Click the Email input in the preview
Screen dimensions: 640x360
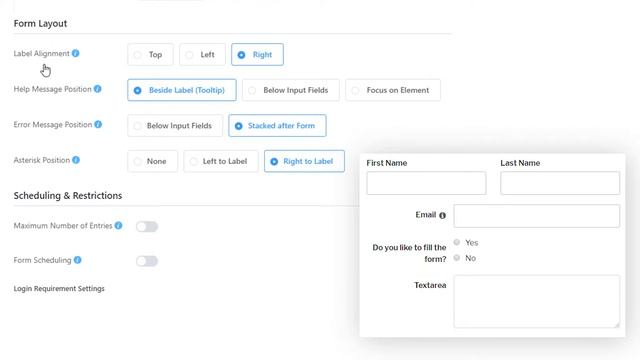[x=536, y=216]
